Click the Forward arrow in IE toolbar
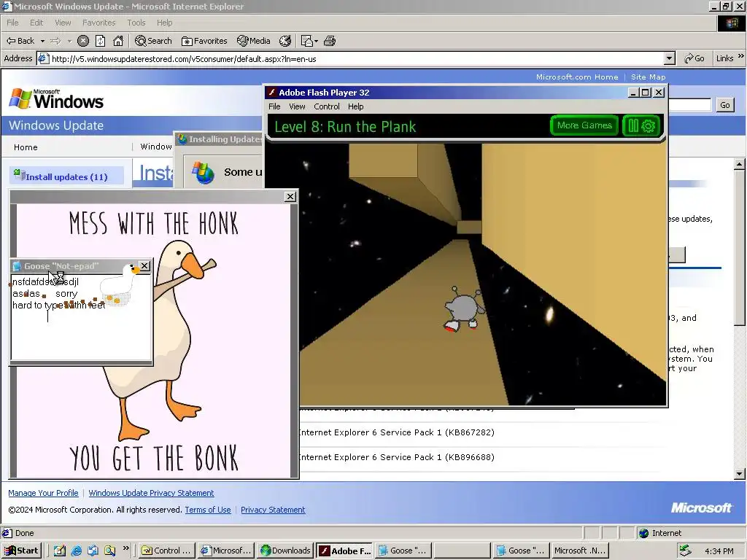 [55, 41]
